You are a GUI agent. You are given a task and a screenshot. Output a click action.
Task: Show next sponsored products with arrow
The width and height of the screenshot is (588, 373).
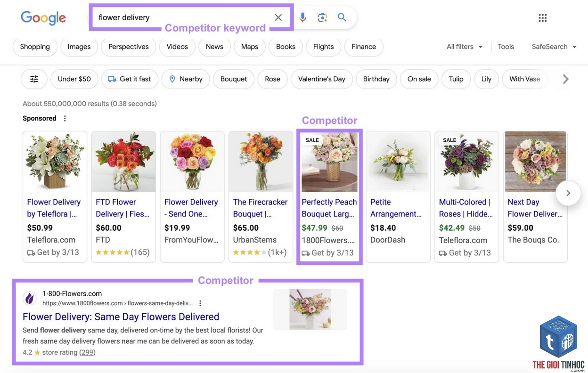tap(568, 193)
